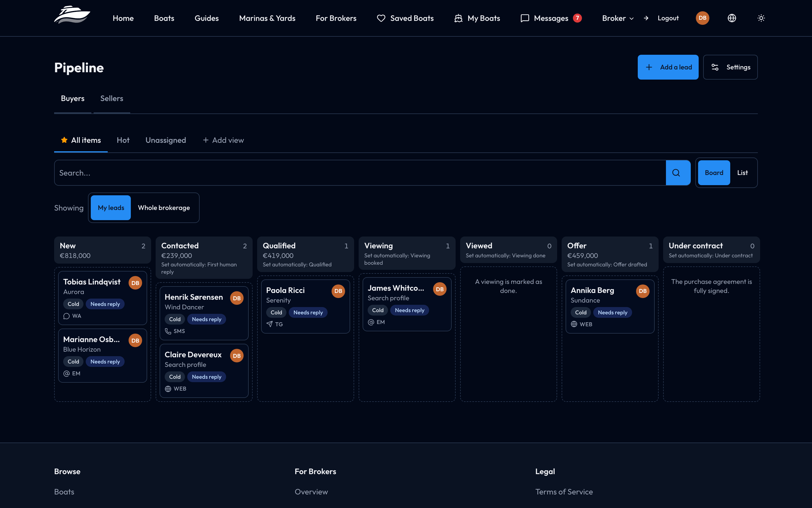Open Guides in navigation

(x=206, y=18)
